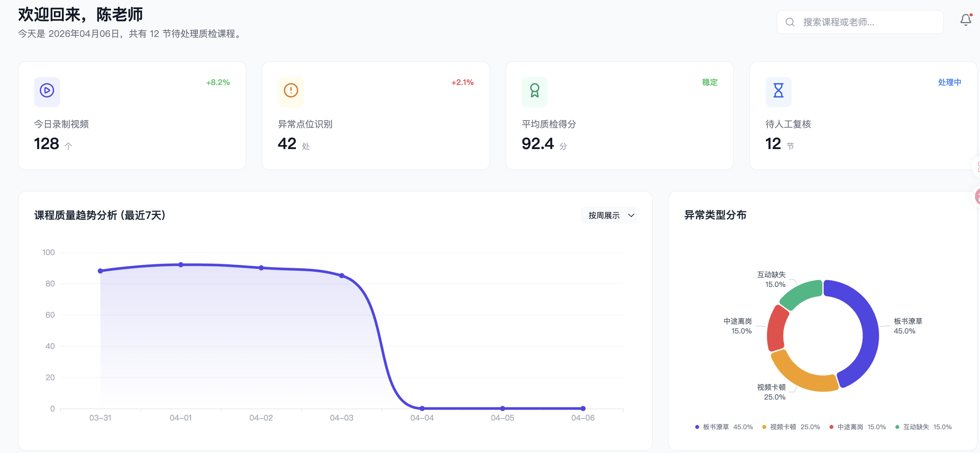The width and height of the screenshot is (980, 453).
Task: Click the 异常类型分布 chart title
Action: (715, 215)
